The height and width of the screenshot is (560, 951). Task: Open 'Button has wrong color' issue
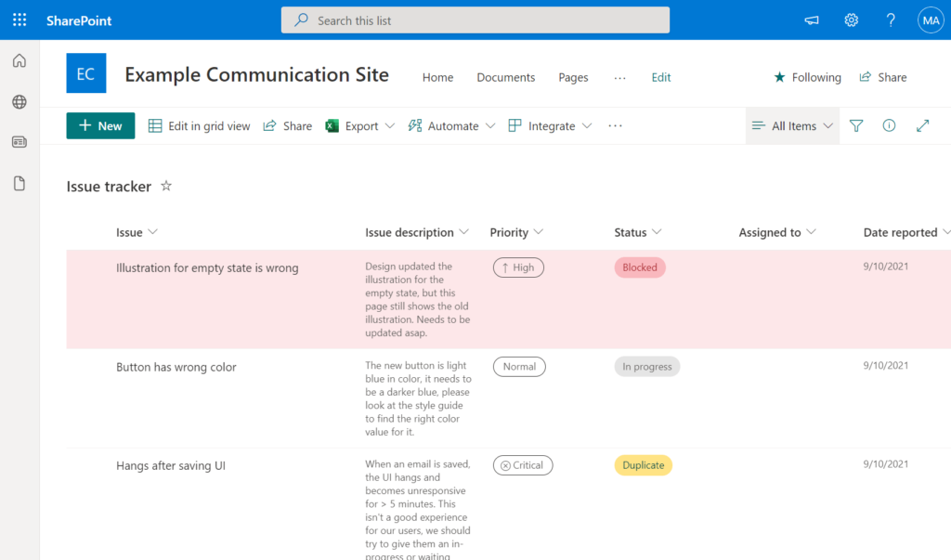(176, 367)
